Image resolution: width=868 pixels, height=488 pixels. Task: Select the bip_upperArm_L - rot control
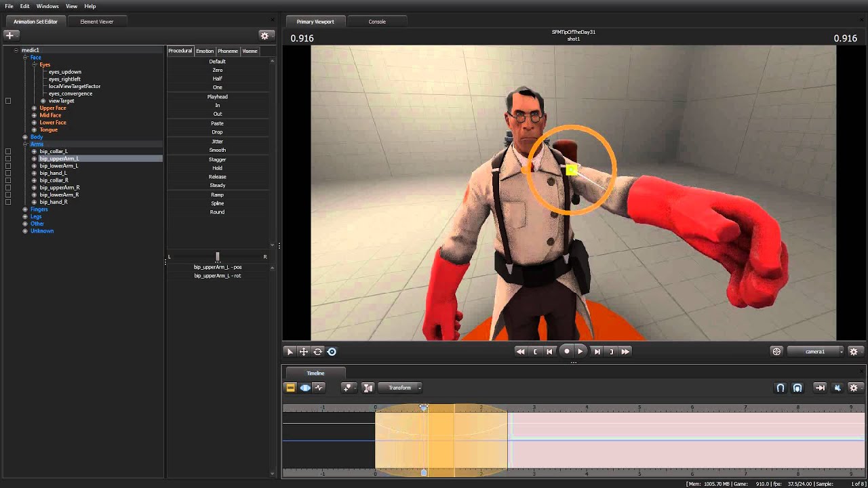pos(218,276)
